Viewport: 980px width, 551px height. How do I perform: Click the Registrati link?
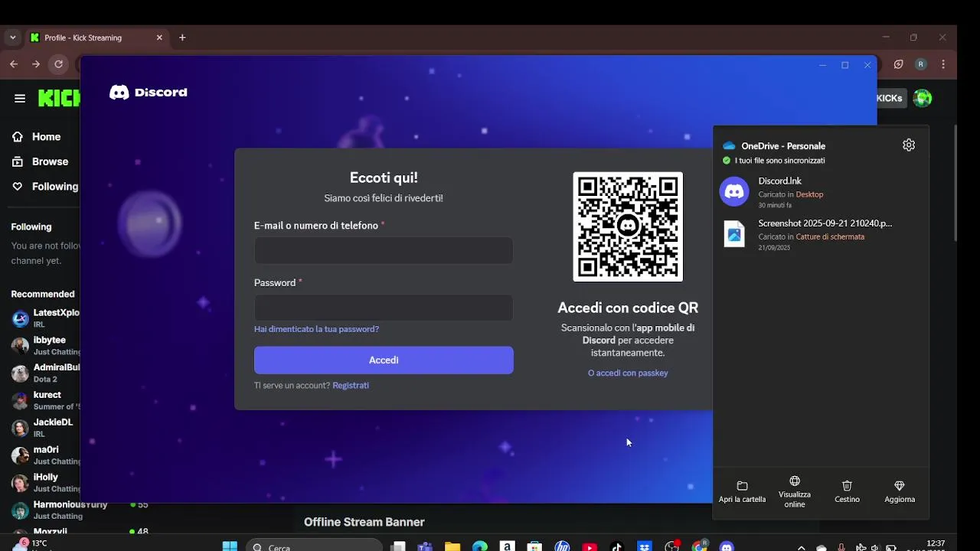click(351, 385)
